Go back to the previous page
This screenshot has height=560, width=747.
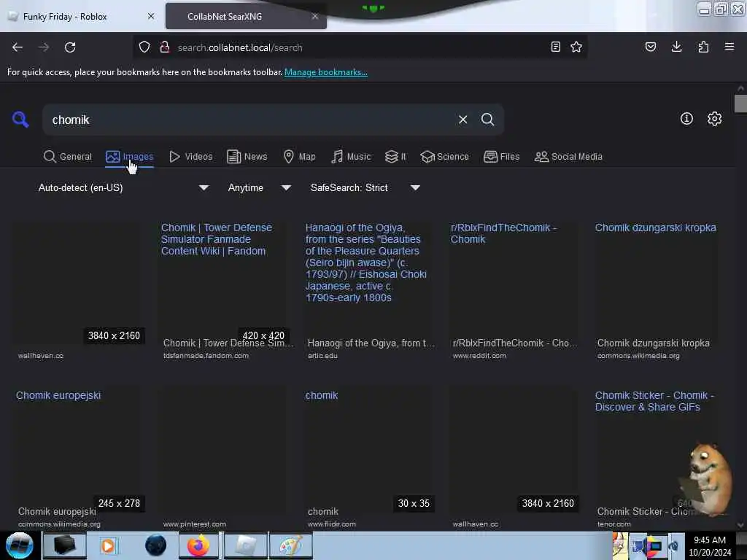coord(18,47)
